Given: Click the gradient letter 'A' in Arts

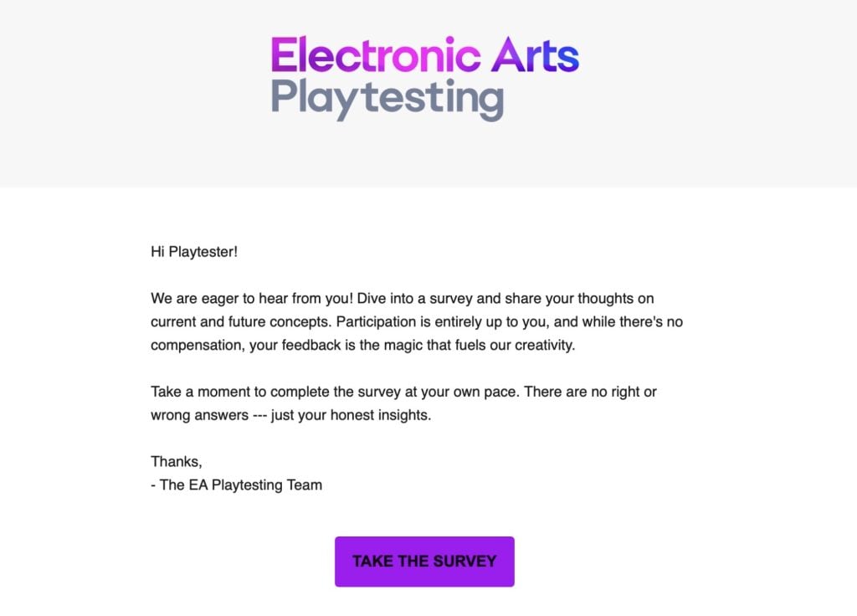Looking at the screenshot, I should coord(510,54).
